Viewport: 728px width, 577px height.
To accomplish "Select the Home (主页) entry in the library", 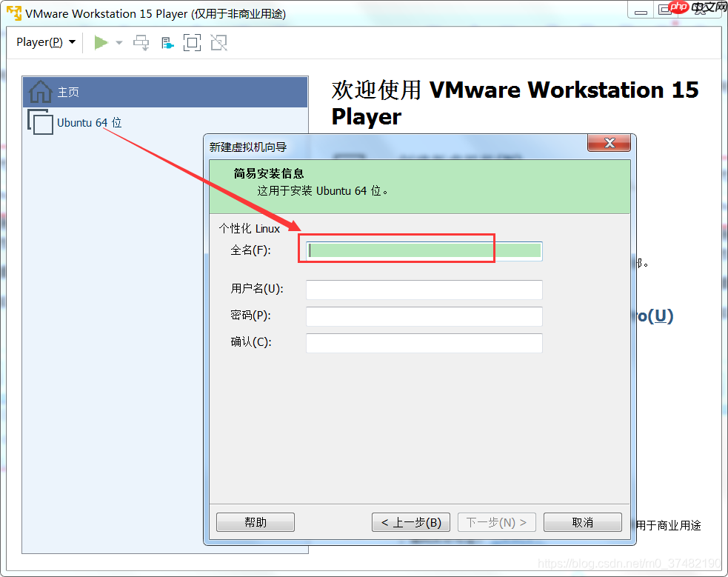I will pyautogui.click(x=165, y=92).
